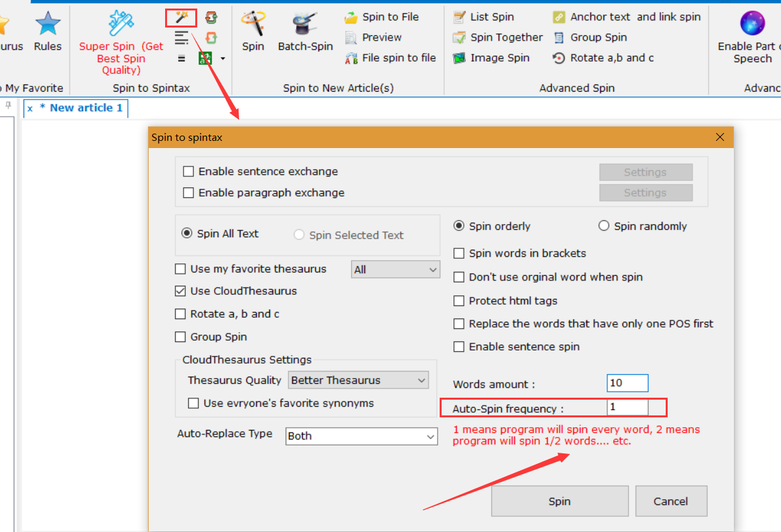Switch to the New article 1 tab
The height and width of the screenshot is (532, 781).
click(81, 108)
